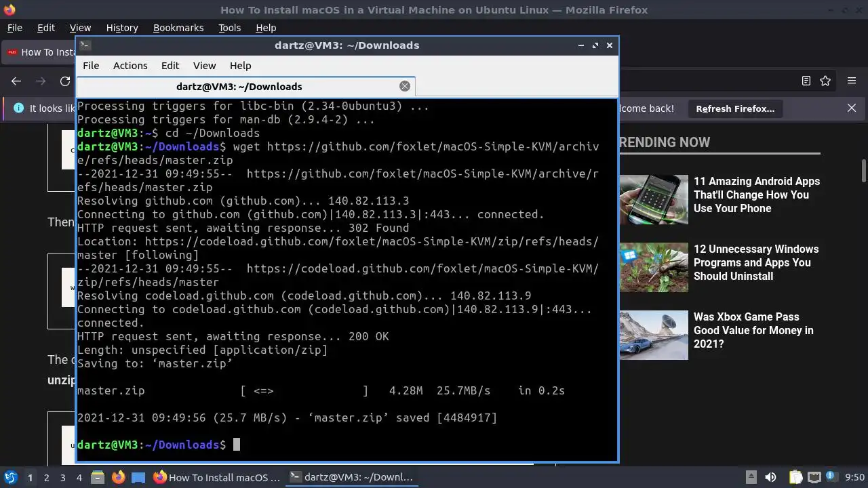Click the terminal icon in the terminal title bar
Image resolution: width=868 pixels, height=488 pixels.
pos(85,45)
